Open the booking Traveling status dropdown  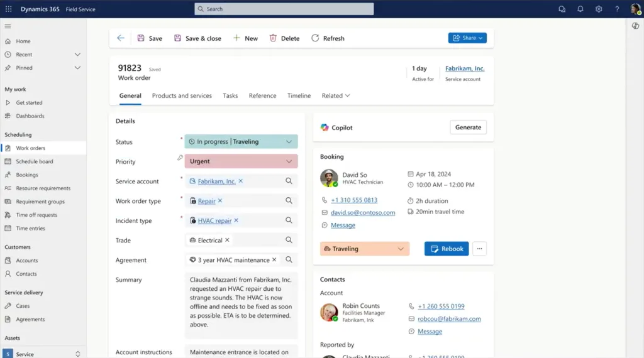[365, 249]
